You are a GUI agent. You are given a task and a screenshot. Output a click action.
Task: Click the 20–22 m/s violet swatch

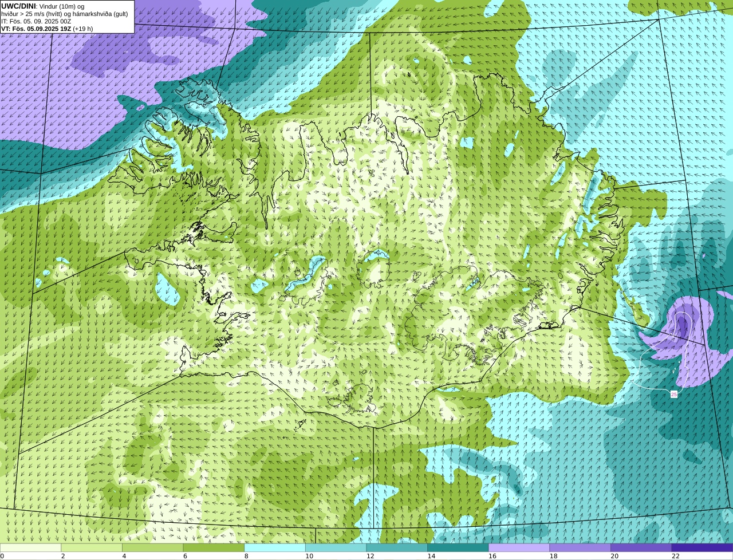641,547
